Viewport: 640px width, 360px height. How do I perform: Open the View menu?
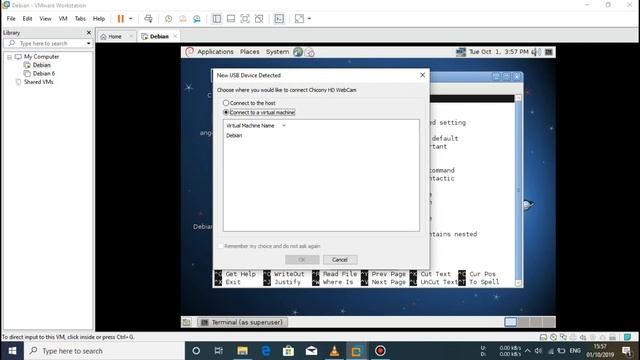(x=45, y=19)
